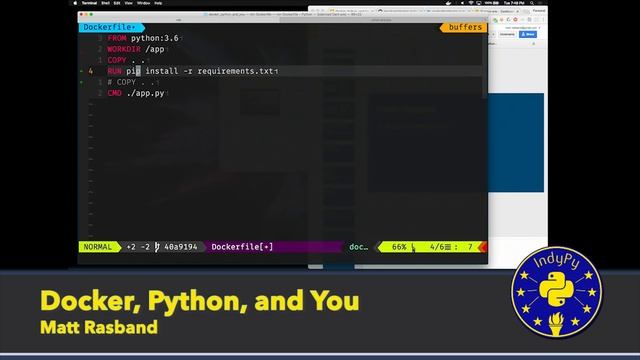640x360 pixels.
Task: Click the red extension icon in browser toolbar
Action: pyautogui.click(x=516, y=20)
